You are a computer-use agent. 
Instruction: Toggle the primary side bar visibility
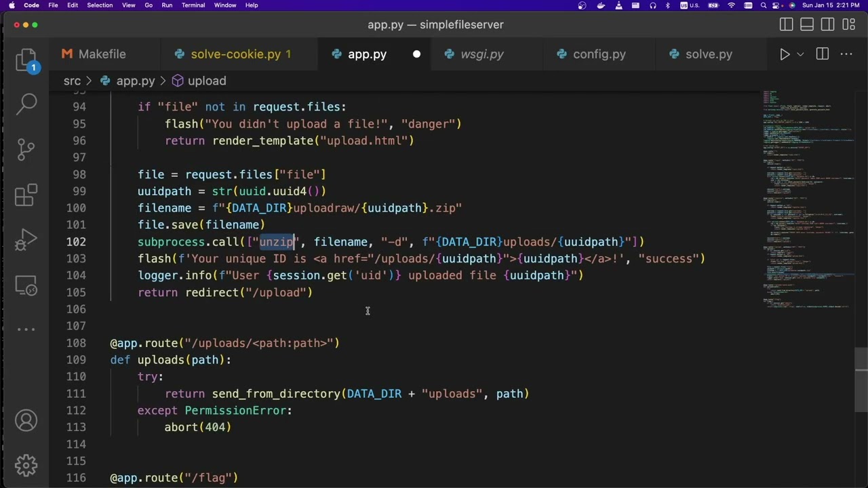(x=787, y=25)
